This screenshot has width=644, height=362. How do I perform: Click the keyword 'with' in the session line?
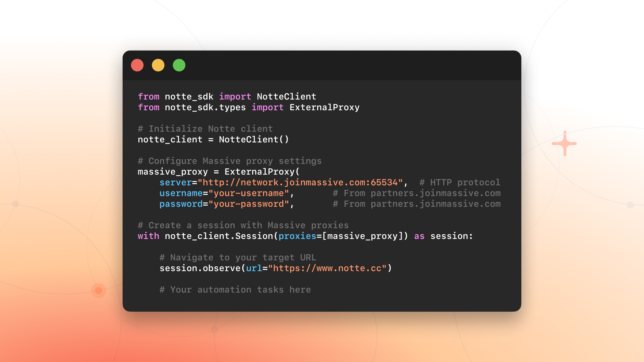(148, 236)
